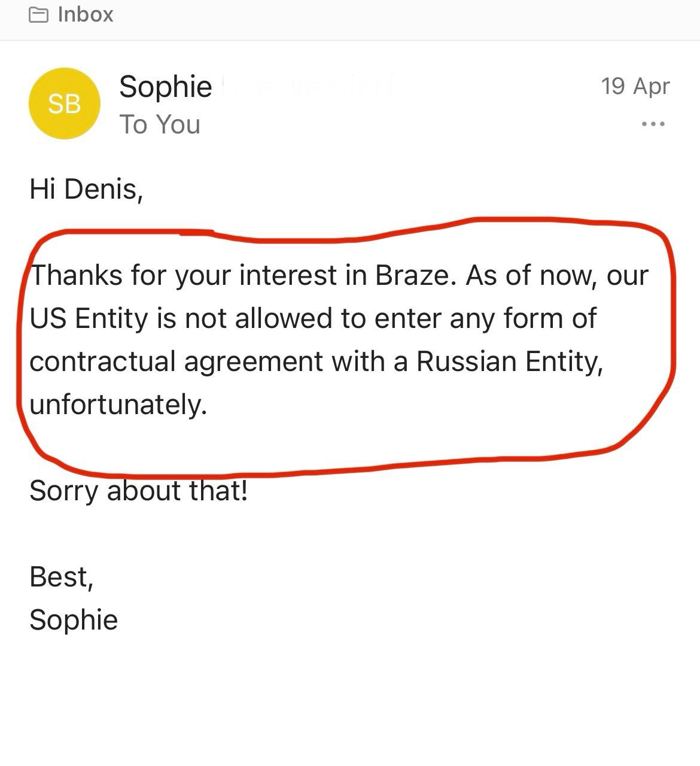Tap the 19 Apr date stamp
The image size is (700, 766).
635,86
